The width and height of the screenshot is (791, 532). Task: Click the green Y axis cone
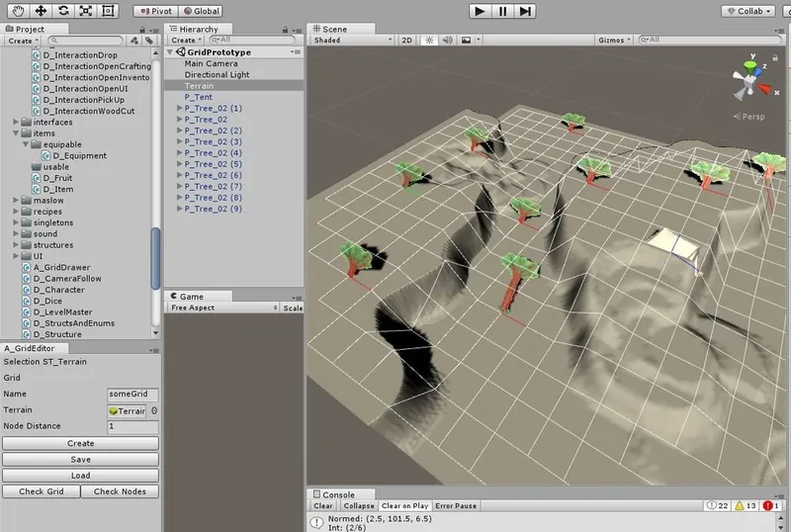pos(750,66)
